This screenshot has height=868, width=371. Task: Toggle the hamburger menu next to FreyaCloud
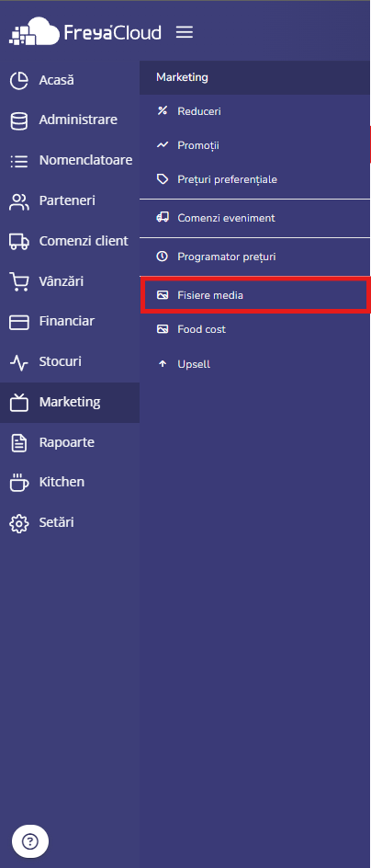184,32
